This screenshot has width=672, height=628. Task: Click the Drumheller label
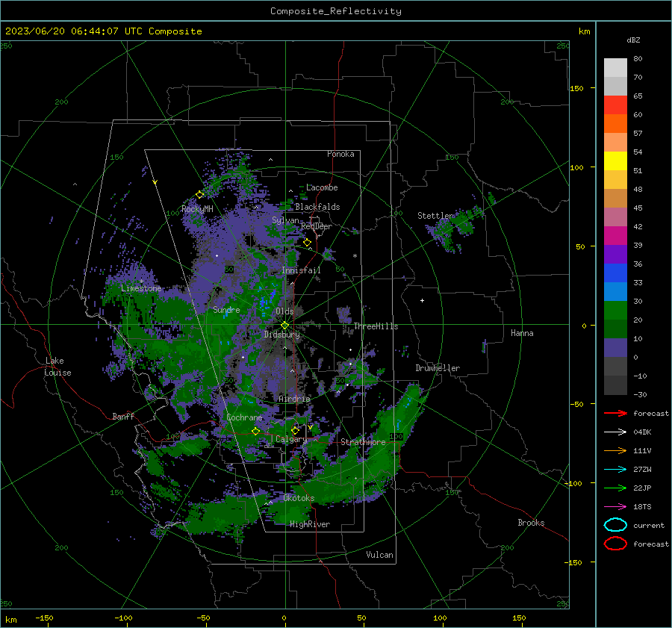pyautogui.click(x=438, y=368)
